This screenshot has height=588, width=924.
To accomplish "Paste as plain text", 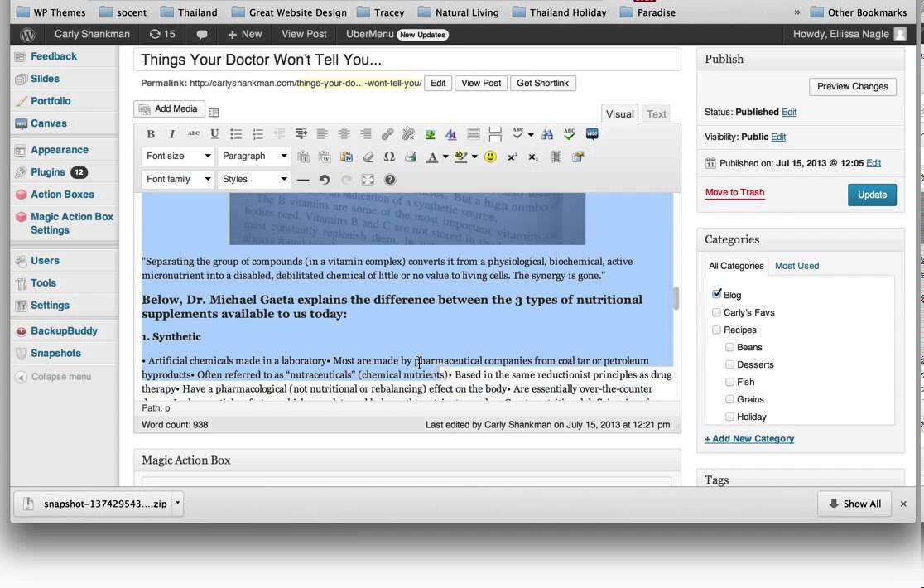I will pyautogui.click(x=303, y=157).
